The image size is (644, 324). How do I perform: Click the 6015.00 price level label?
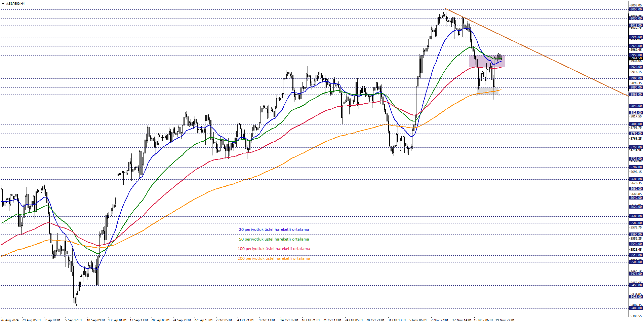coord(636,26)
